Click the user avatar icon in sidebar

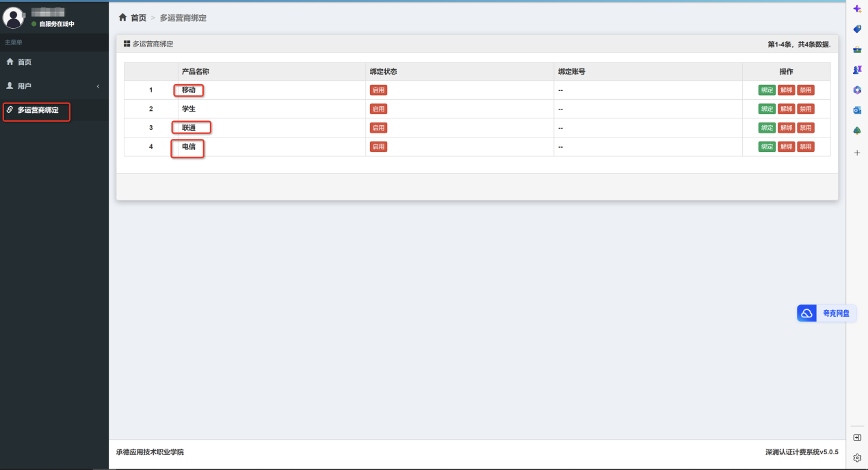[x=14, y=17]
